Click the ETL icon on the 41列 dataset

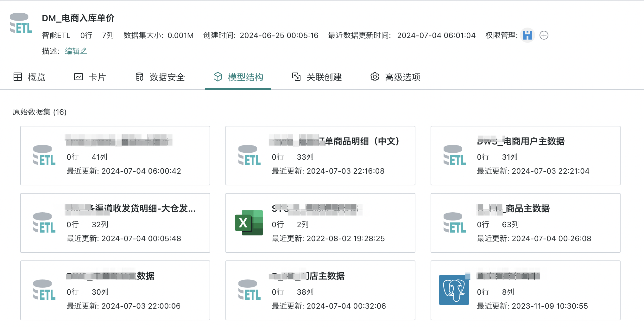tap(44, 156)
